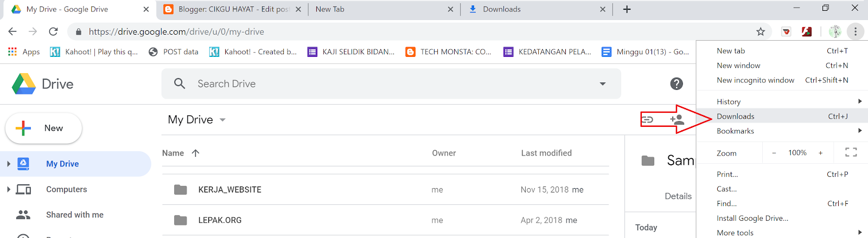Click the New button in Drive
868x238 pixels.
coord(43,128)
